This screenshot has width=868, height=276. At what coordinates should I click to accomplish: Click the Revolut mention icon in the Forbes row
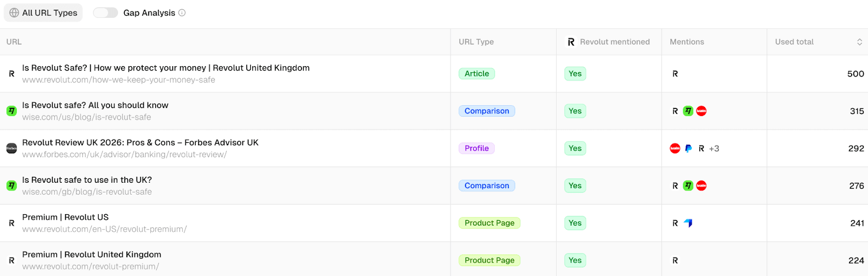[701, 149]
